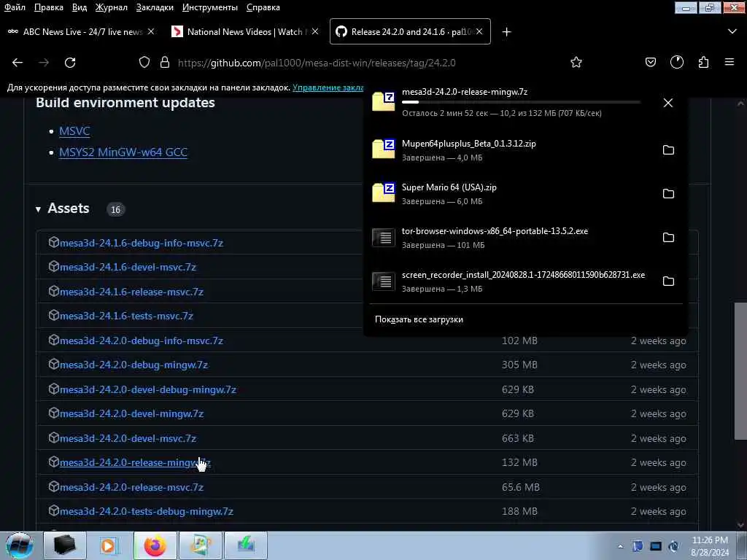Download mesa3d-24.2.0-devel-msvc.7z
This screenshot has width=747, height=560.
[128, 438]
